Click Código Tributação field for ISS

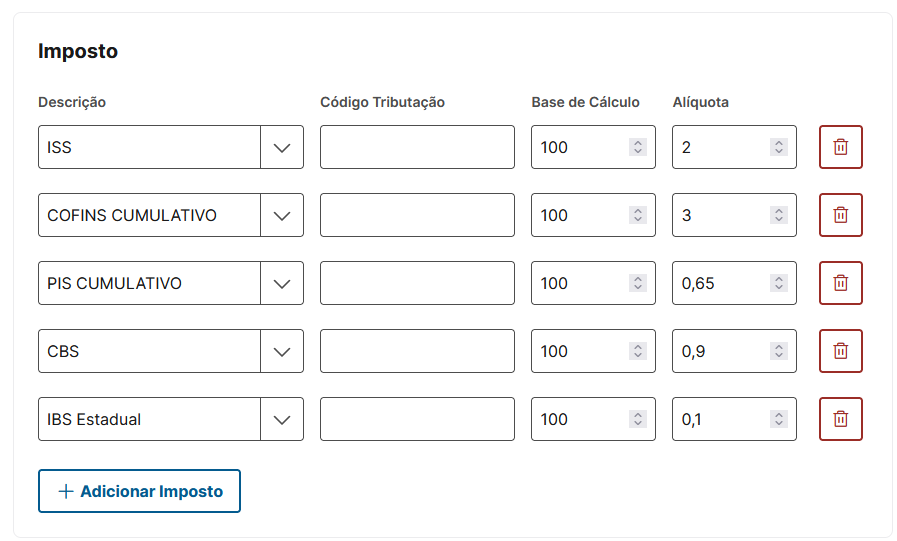click(417, 147)
